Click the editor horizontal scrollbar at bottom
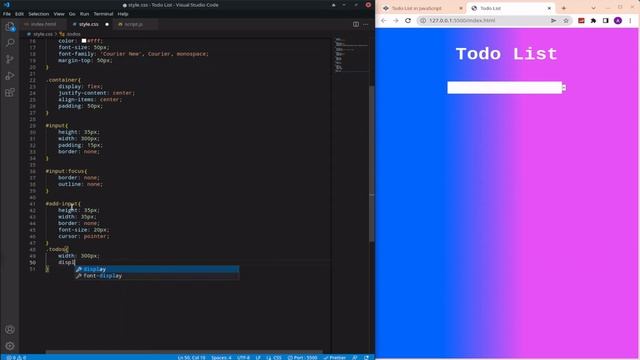Image resolution: width=640 pixels, height=360 pixels. 184,351
